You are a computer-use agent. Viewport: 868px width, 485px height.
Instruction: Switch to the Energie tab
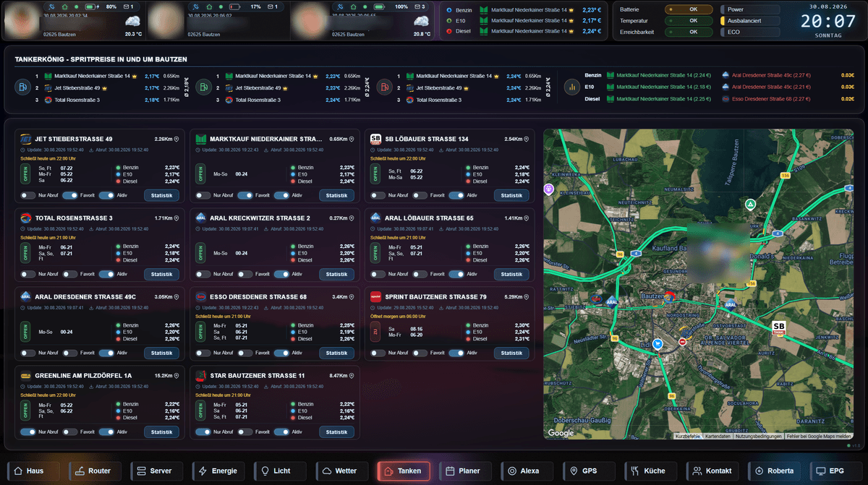pyautogui.click(x=219, y=471)
